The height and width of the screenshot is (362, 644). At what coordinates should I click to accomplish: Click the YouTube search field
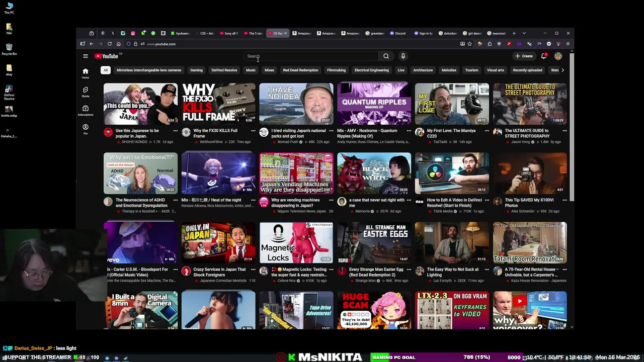coord(310,56)
